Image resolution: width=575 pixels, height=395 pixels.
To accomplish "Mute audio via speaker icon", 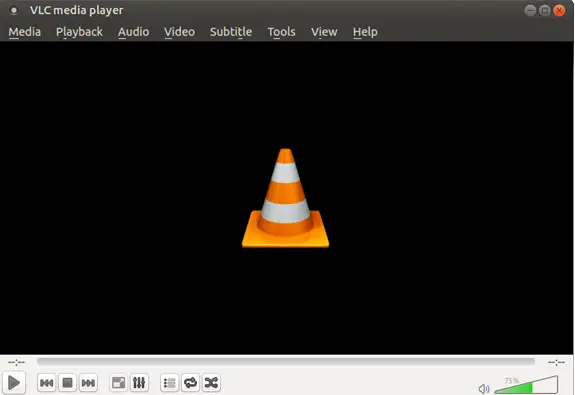I will [x=484, y=388].
